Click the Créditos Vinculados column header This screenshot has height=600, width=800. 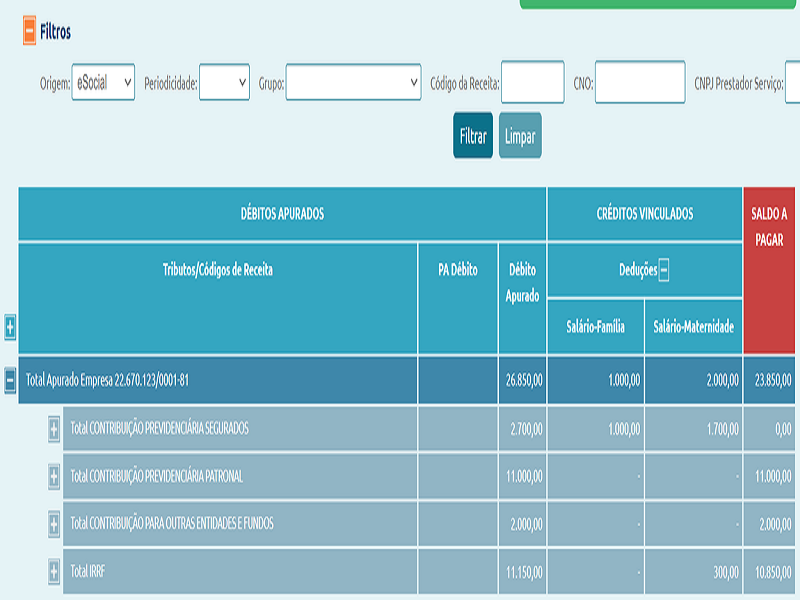click(645, 214)
